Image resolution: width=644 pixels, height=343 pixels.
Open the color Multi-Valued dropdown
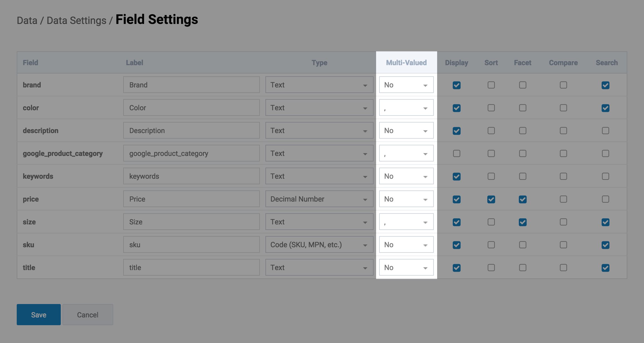406,108
